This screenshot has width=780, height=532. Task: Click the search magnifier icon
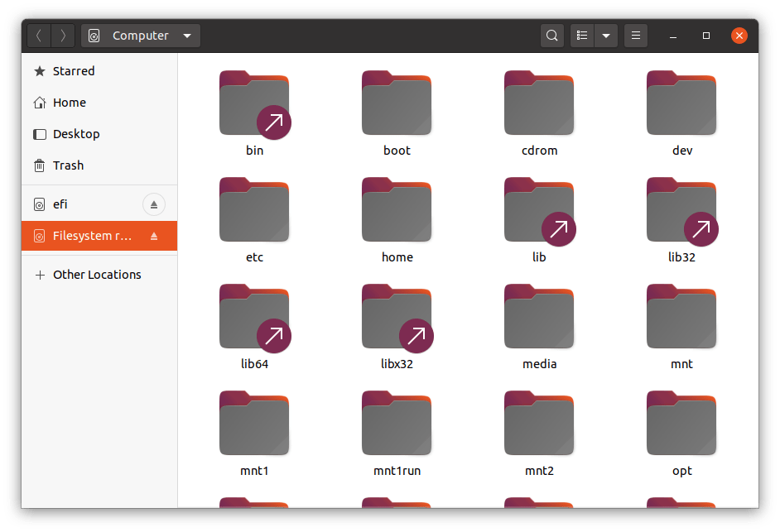[551, 36]
